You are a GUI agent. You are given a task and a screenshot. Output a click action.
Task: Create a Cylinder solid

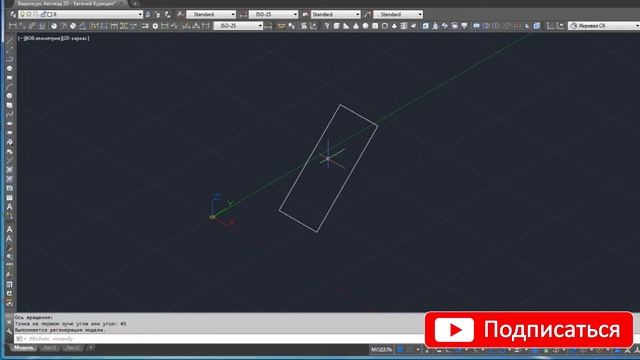coord(375,26)
